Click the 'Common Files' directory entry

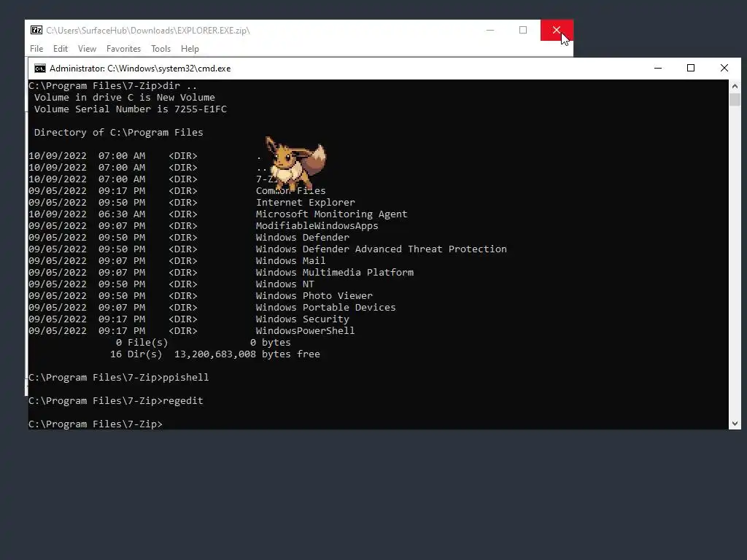pyautogui.click(x=290, y=191)
